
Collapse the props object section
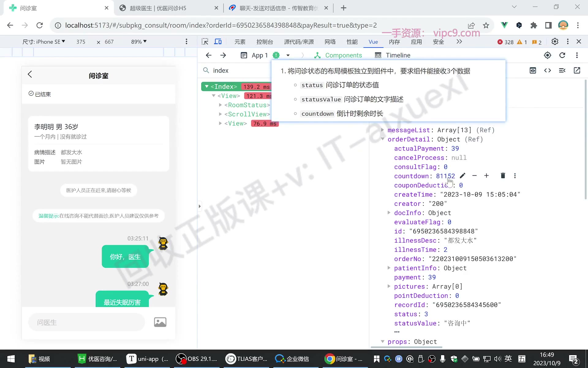pyautogui.click(x=383, y=342)
